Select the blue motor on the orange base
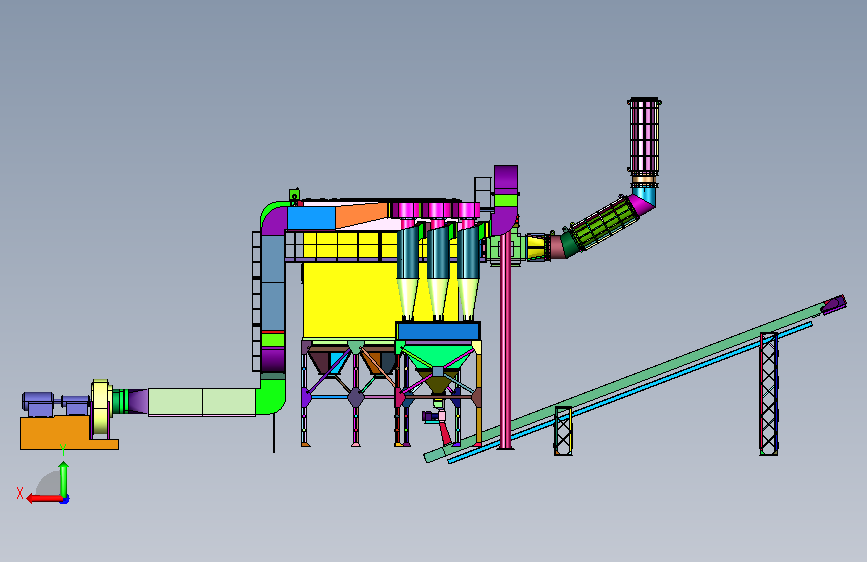 pyautogui.click(x=39, y=404)
